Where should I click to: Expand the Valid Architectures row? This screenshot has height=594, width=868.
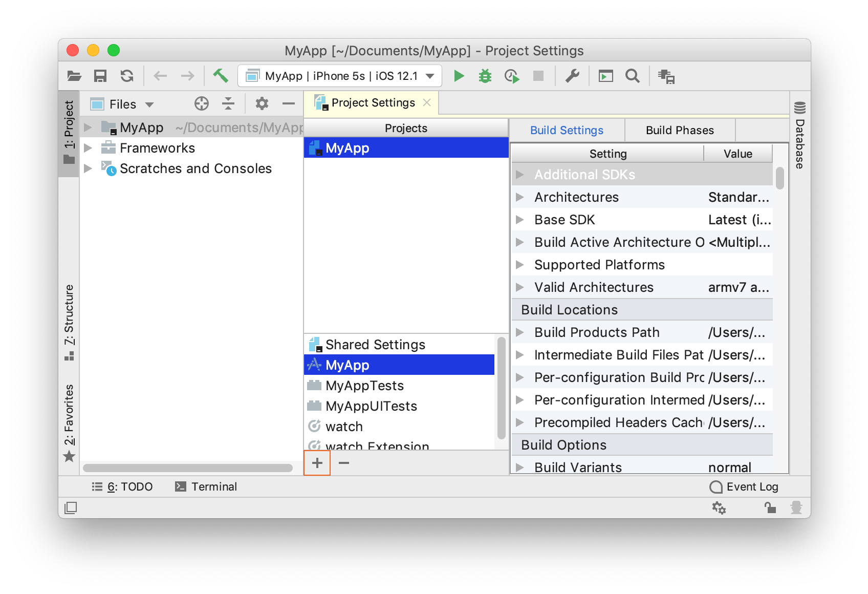pos(520,287)
